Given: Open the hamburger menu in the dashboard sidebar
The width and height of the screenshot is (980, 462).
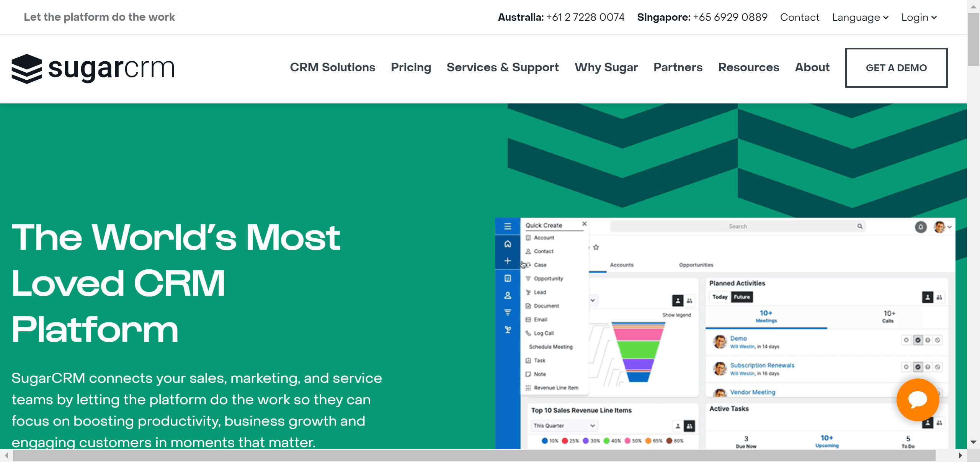Looking at the screenshot, I should pyautogui.click(x=508, y=226).
